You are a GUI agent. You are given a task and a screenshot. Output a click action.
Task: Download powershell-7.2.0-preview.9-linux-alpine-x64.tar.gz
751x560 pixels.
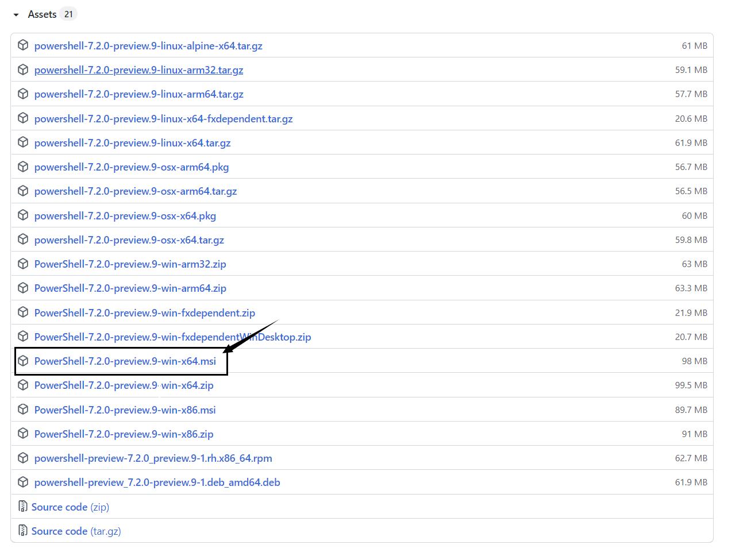click(148, 46)
